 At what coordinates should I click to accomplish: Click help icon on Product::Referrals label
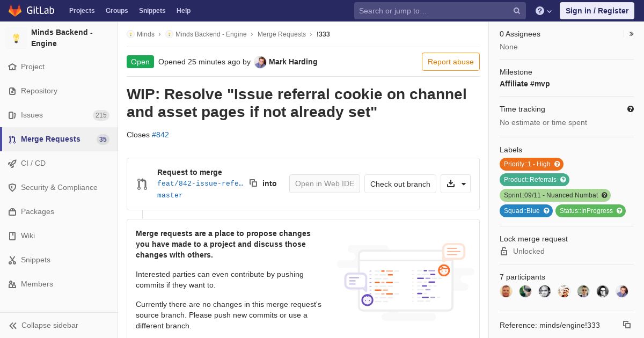pos(563,180)
